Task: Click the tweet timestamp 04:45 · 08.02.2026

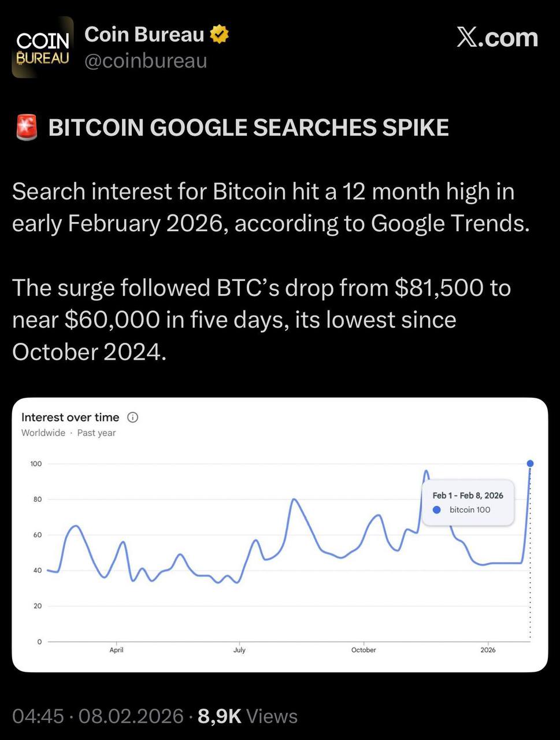Action: pyautogui.click(x=98, y=716)
